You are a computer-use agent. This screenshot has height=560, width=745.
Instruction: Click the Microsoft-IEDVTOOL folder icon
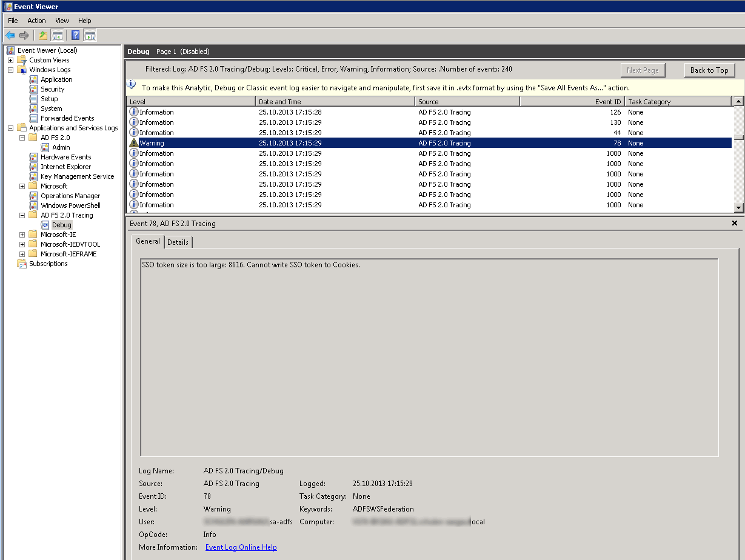coord(33,244)
